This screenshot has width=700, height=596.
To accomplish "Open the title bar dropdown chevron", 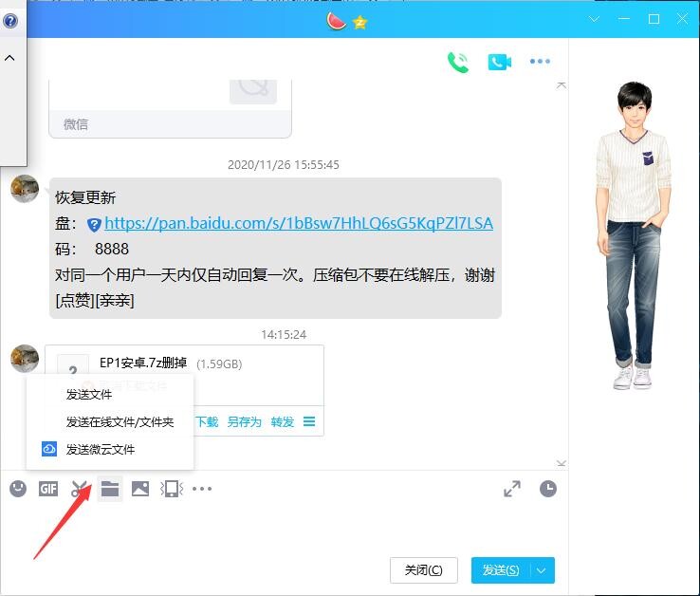I will click(x=595, y=19).
